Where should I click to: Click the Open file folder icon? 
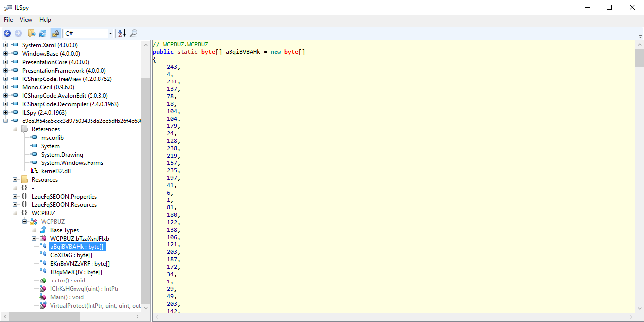click(x=32, y=33)
